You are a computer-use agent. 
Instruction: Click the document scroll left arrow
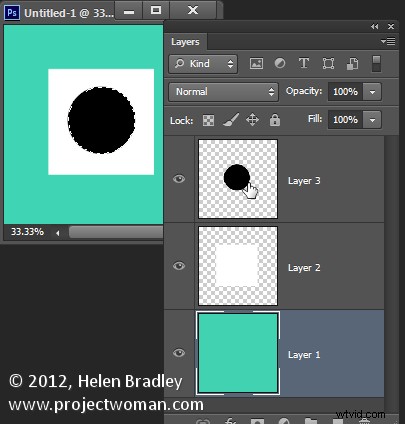(x=58, y=233)
